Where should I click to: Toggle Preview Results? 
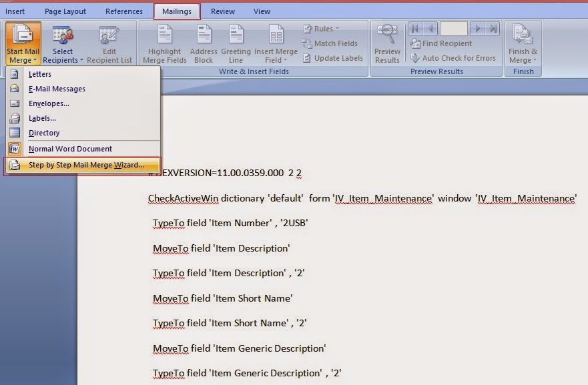(387, 43)
